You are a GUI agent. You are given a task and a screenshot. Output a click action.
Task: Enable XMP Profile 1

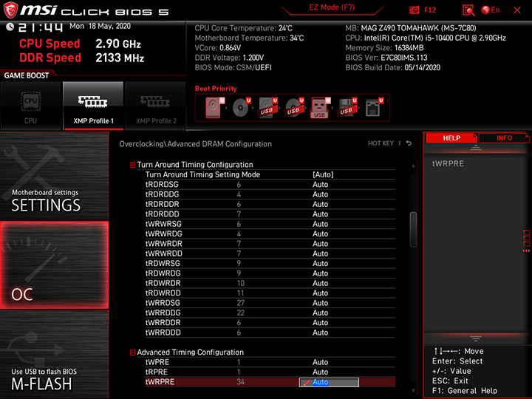pos(93,106)
